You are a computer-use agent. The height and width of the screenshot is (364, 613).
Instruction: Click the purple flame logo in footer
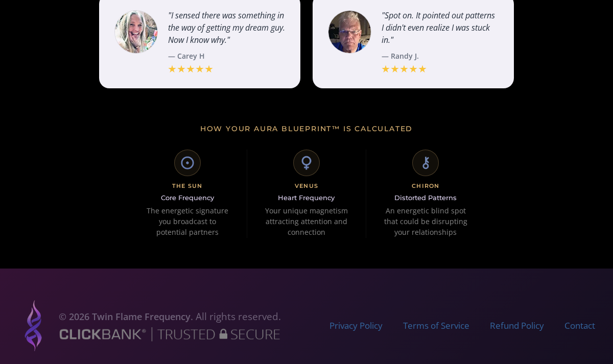click(33, 325)
